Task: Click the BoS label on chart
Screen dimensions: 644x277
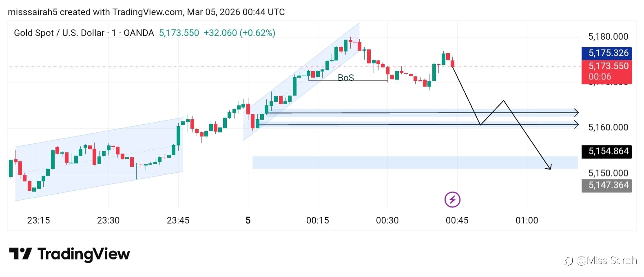Action: coord(346,78)
